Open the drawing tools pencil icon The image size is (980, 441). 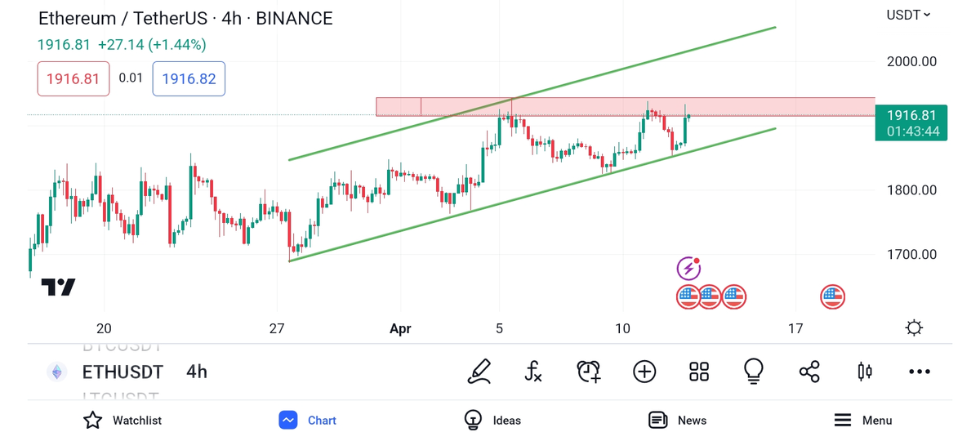[x=479, y=372]
